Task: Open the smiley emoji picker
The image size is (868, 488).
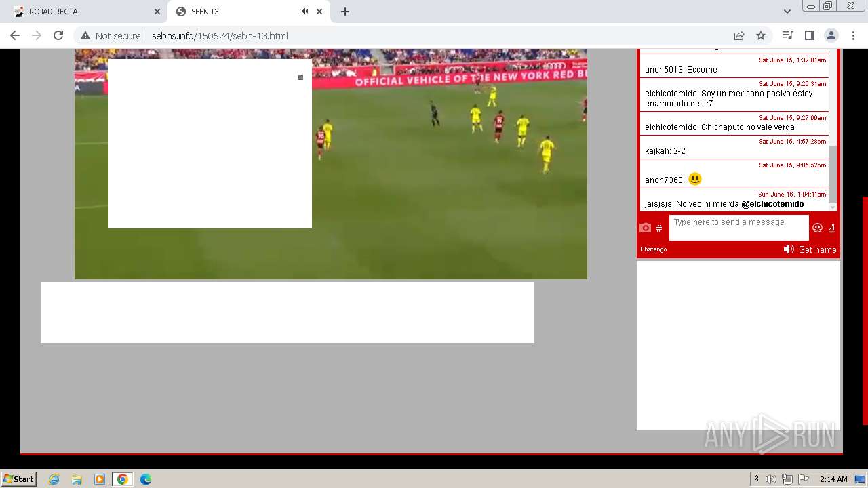Action: click(817, 228)
